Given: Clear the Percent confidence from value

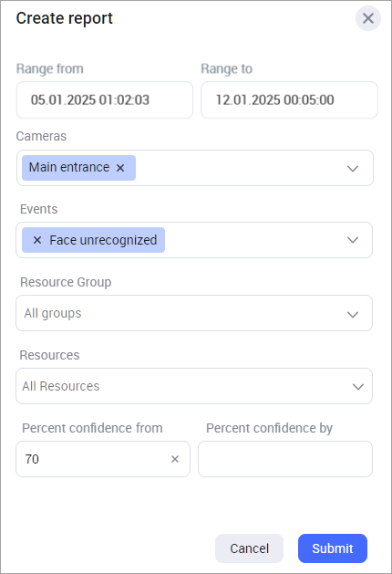Looking at the screenshot, I should click(x=175, y=459).
